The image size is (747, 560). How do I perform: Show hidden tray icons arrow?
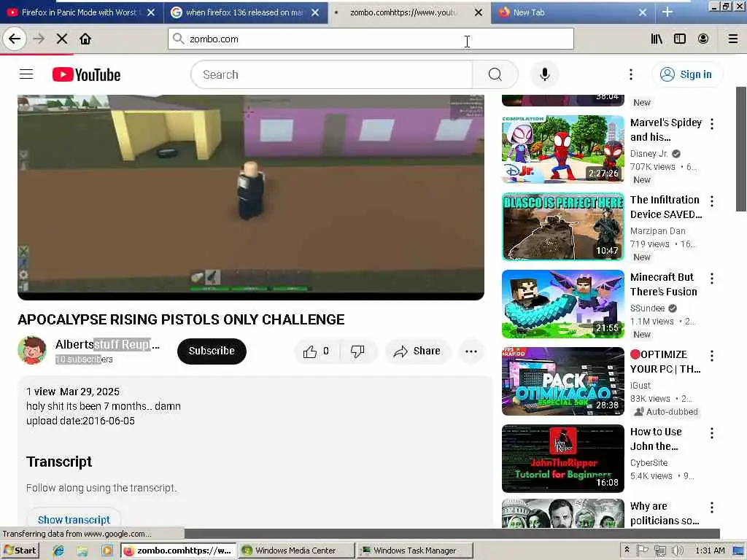[x=627, y=550]
